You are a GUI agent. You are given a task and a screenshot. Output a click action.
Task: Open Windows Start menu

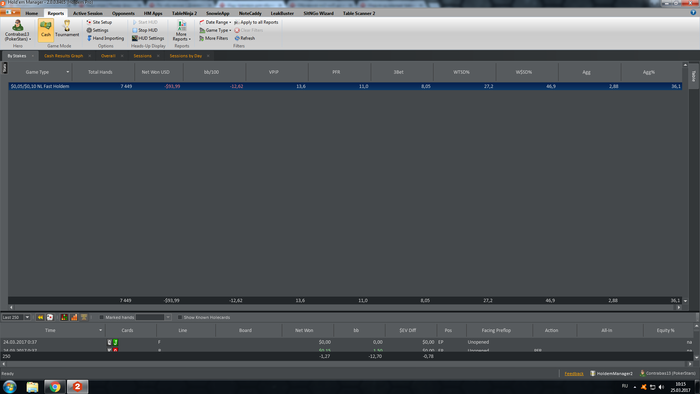pyautogui.click(x=10, y=387)
